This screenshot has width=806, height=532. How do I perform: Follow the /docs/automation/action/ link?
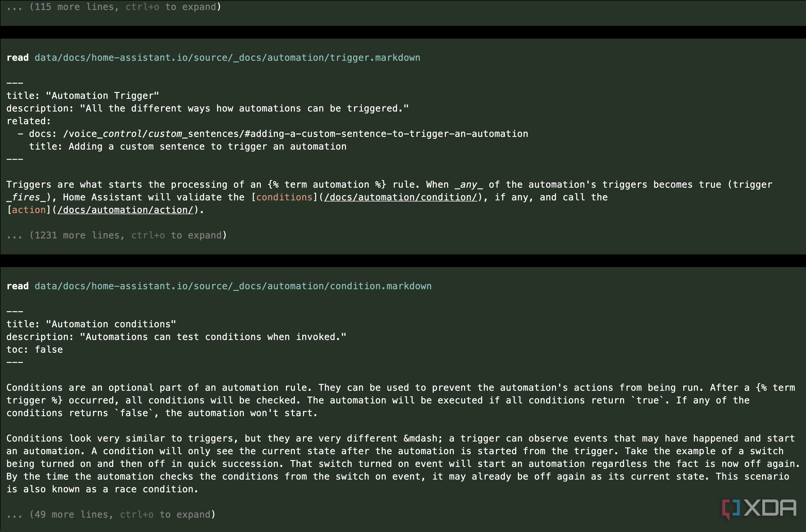[126, 210]
